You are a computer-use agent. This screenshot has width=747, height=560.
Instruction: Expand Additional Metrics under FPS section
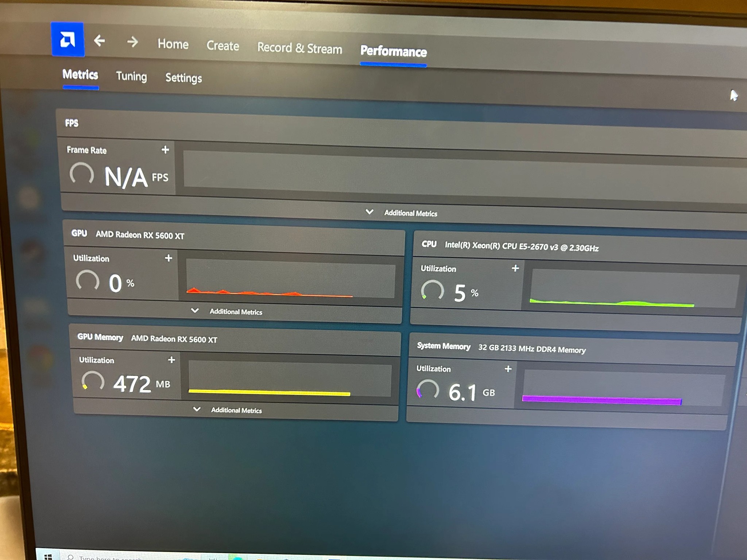tap(401, 213)
